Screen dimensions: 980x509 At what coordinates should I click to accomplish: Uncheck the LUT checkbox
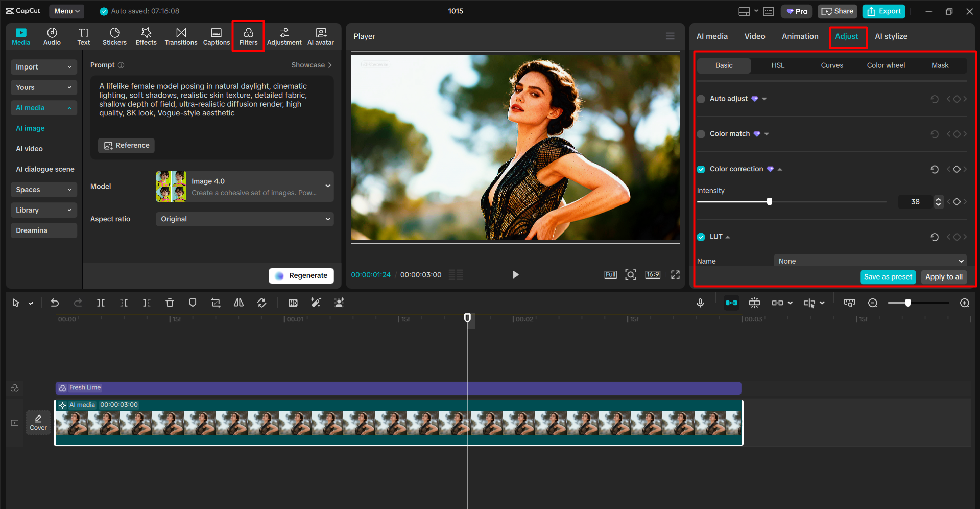pyautogui.click(x=701, y=237)
